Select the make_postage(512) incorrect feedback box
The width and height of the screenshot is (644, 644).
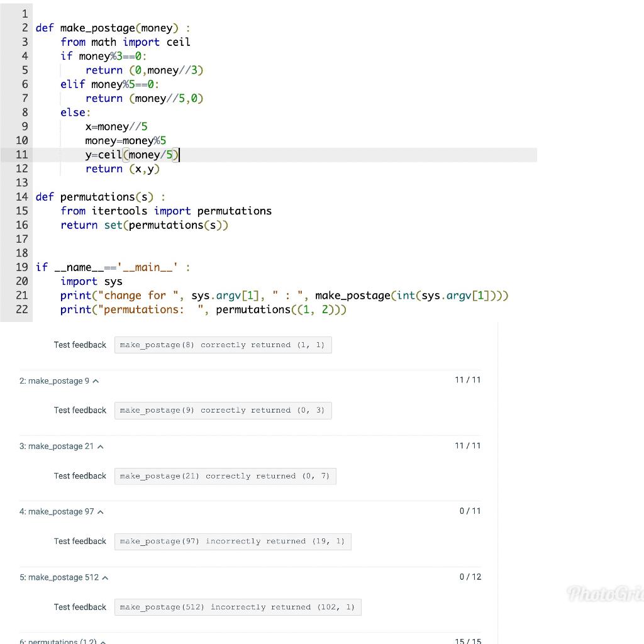[x=238, y=607]
